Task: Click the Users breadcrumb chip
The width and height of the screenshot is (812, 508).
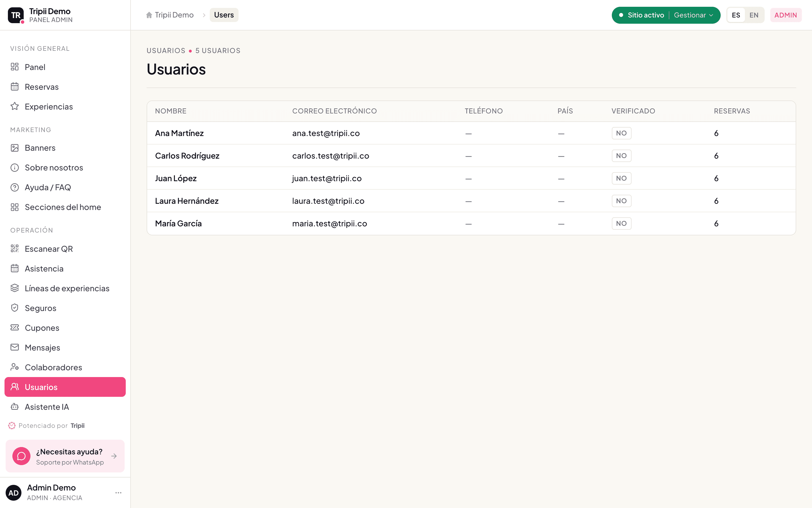Action: click(224, 15)
